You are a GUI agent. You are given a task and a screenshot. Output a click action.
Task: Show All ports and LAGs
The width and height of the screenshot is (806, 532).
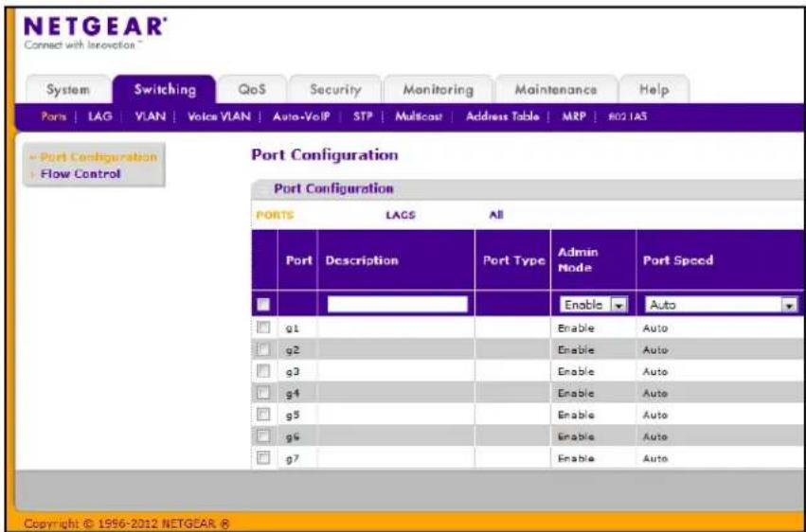point(496,215)
